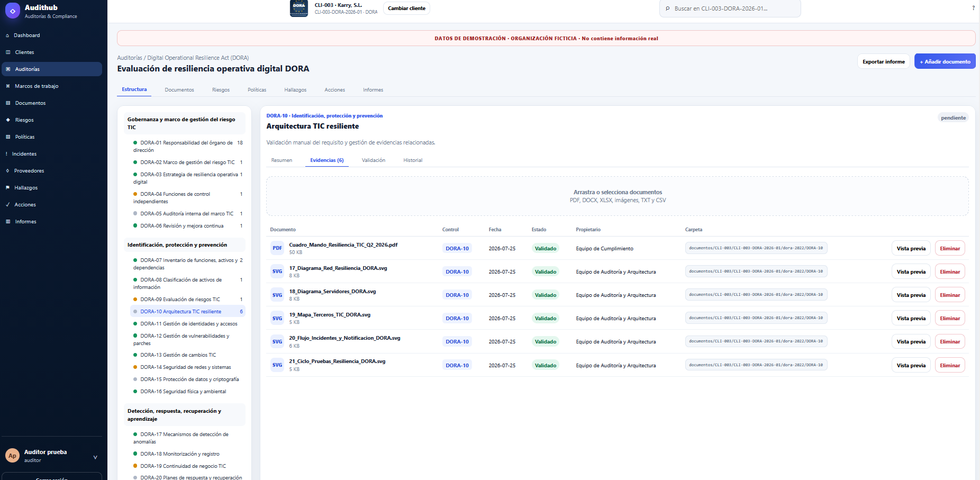Click Exportar informe button

(884, 61)
